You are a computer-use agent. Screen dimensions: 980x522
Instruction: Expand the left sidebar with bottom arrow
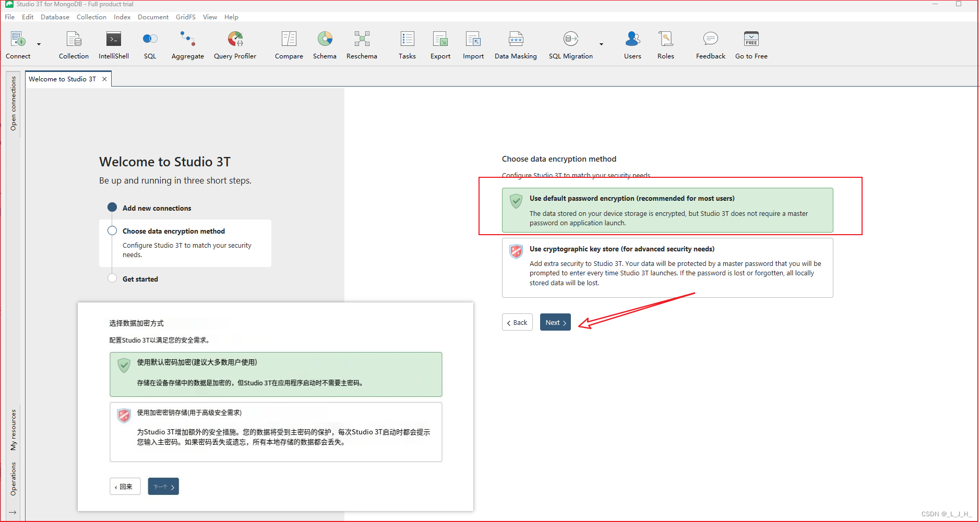13,513
